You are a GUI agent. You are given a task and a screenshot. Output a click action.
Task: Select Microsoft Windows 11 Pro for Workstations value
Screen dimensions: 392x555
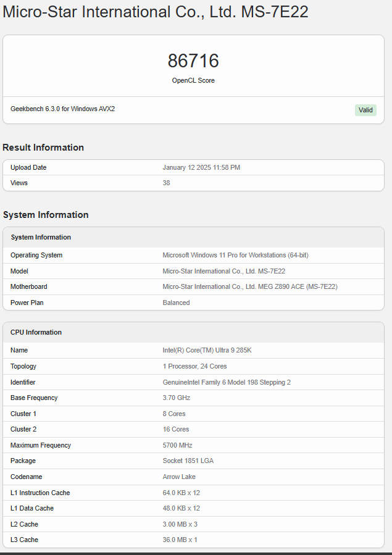pyautogui.click(x=235, y=255)
